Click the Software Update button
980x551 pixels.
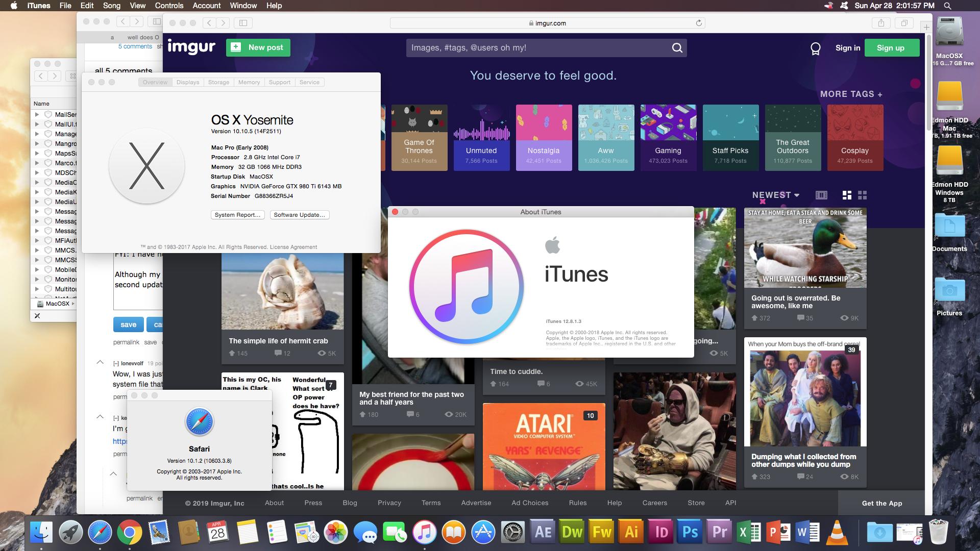coord(299,215)
